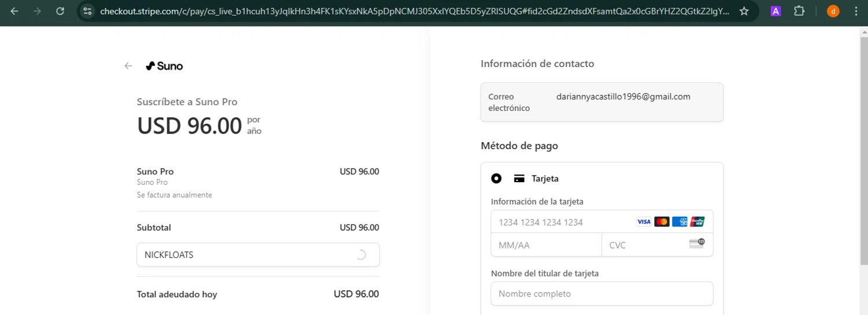Open the browser extensions puzzle icon
Image resolution: width=868 pixels, height=315 pixels.
pos(799,11)
